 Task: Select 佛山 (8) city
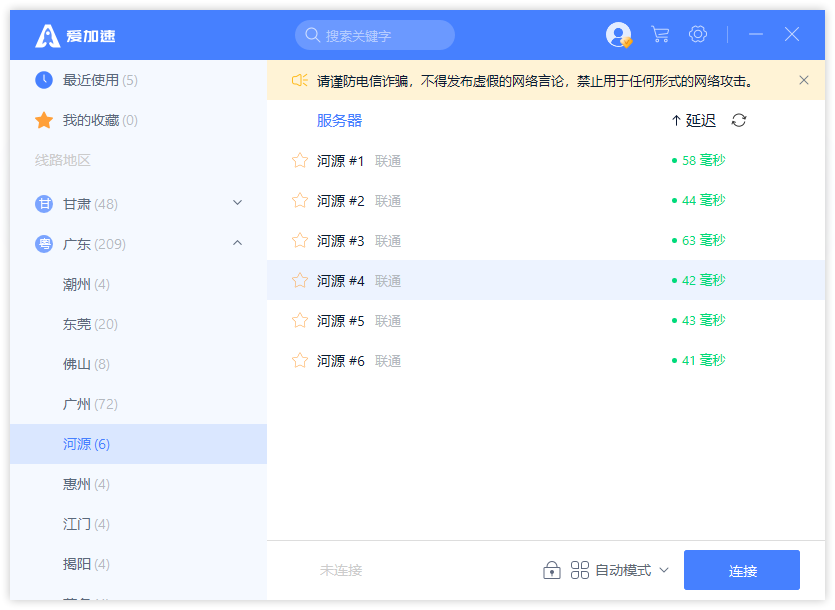coord(138,364)
